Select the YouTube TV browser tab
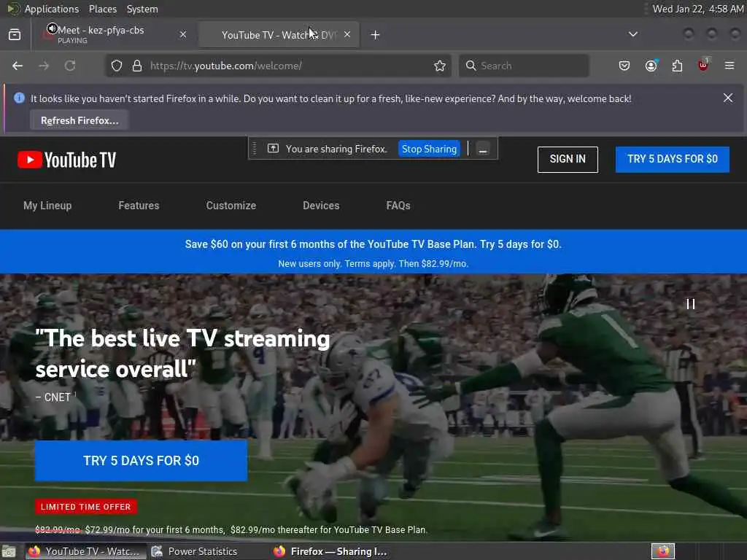 point(279,35)
